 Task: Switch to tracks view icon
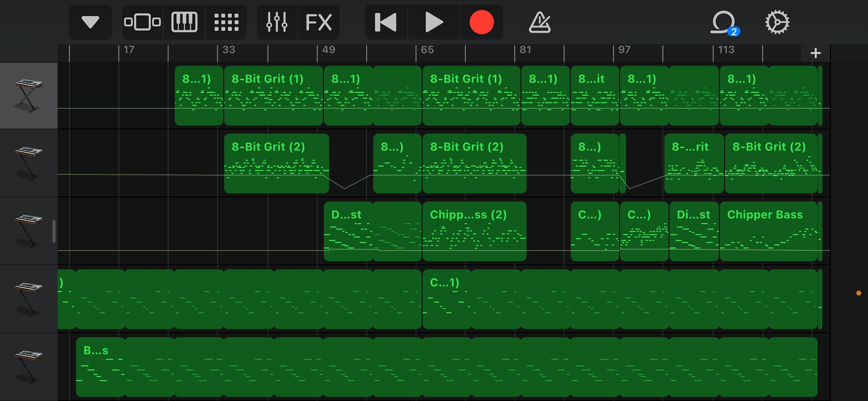(x=142, y=22)
